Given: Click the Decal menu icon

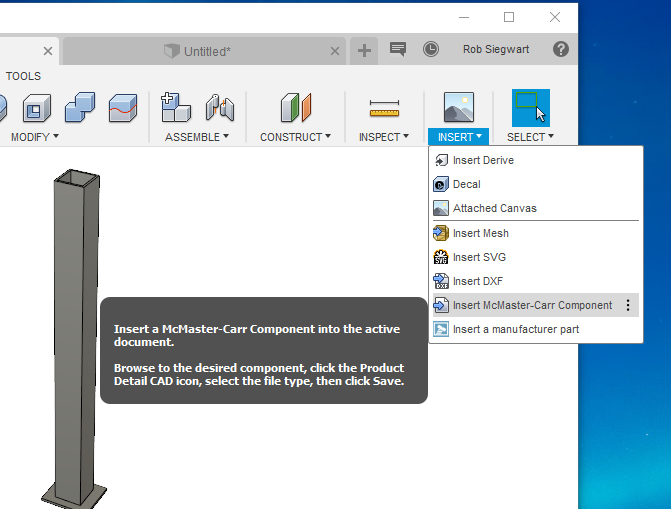Looking at the screenshot, I should (x=441, y=184).
